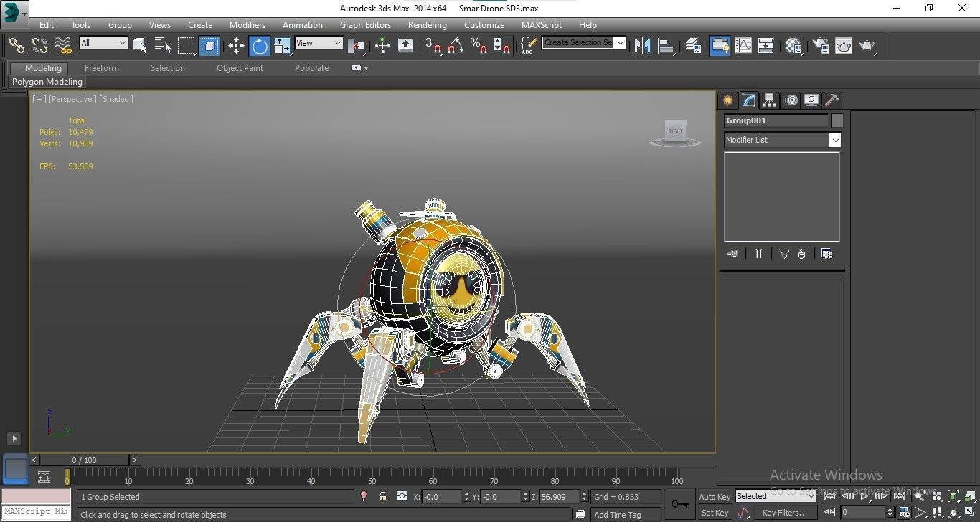The height and width of the screenshot is (522, 980).
Task: Open Reference Coordinate System View dropdown
Action: [319, 43]
